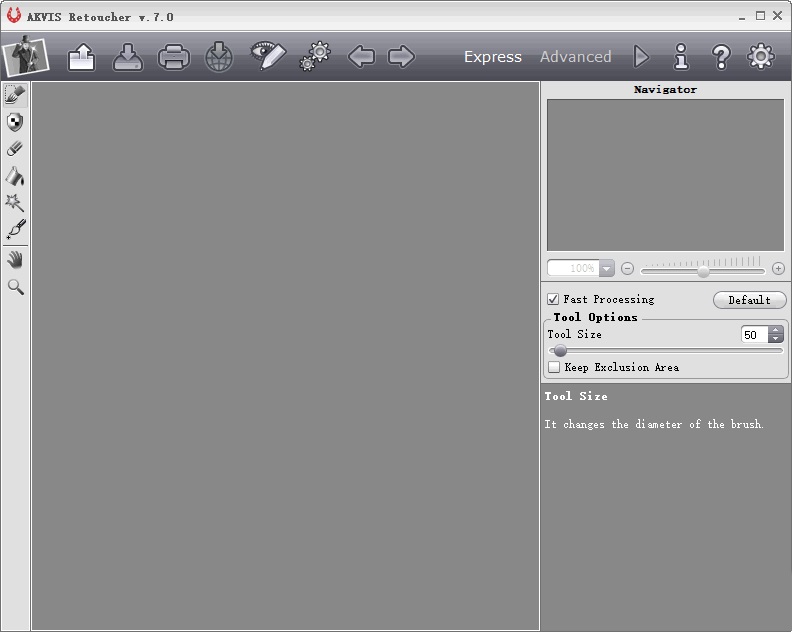The image size is (792, 632).
Task: Click the eye with pencil icon
Action: coord(268,56)
